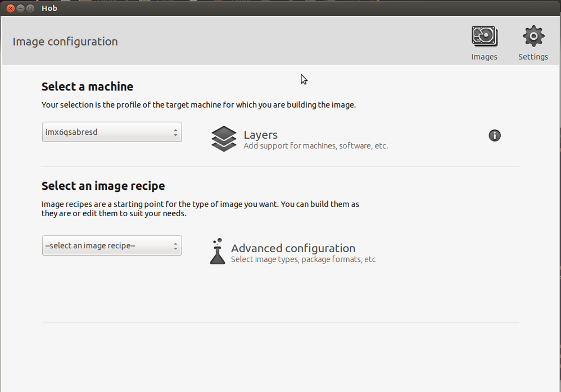Click the 'Hob' window title bar

pos(281,8)
